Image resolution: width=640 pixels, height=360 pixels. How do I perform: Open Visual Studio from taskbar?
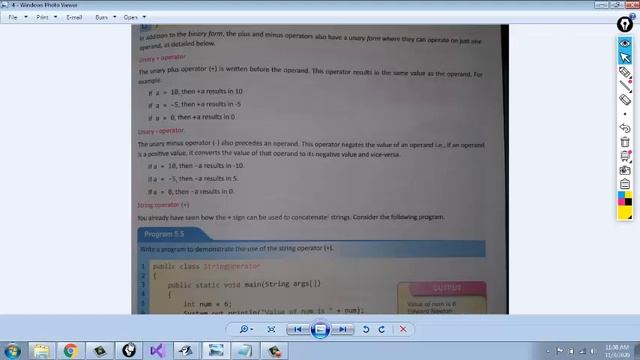(158, 351)
